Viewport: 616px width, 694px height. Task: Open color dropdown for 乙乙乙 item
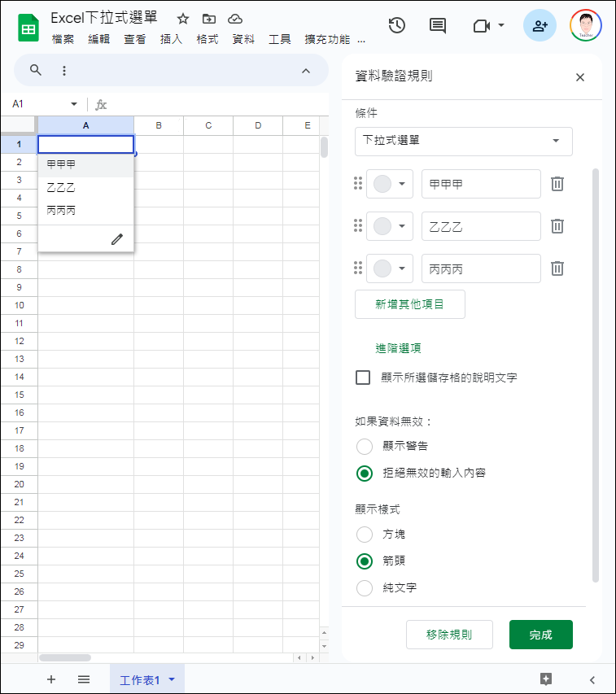point(390,226)
